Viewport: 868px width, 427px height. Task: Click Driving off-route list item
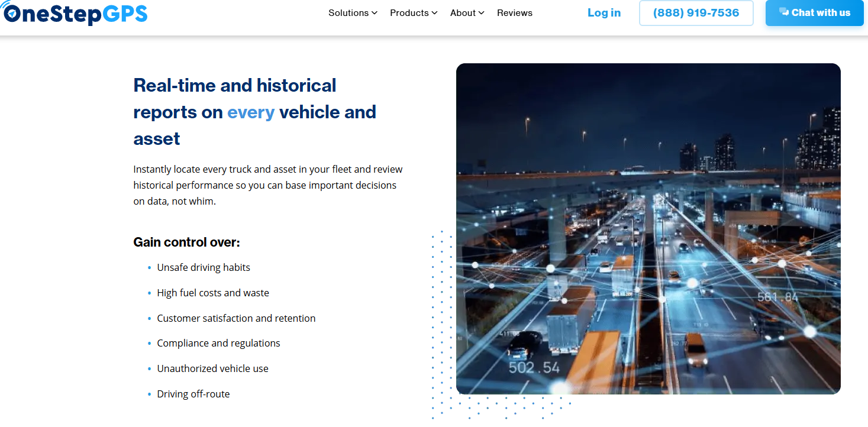[x=193, y=394]
